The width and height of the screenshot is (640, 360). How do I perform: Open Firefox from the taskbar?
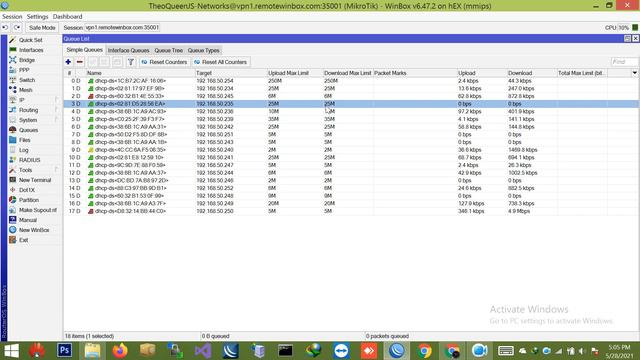pyautogui.click(x=120, y=351)
